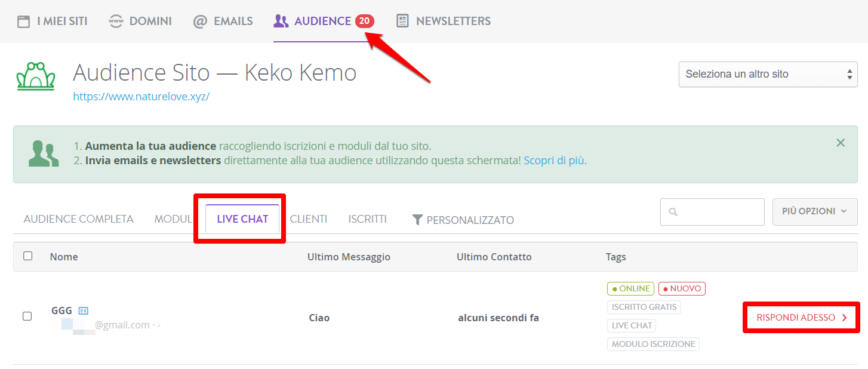Open the Newsletters section
Screen dimensions: 868x369
444,21
